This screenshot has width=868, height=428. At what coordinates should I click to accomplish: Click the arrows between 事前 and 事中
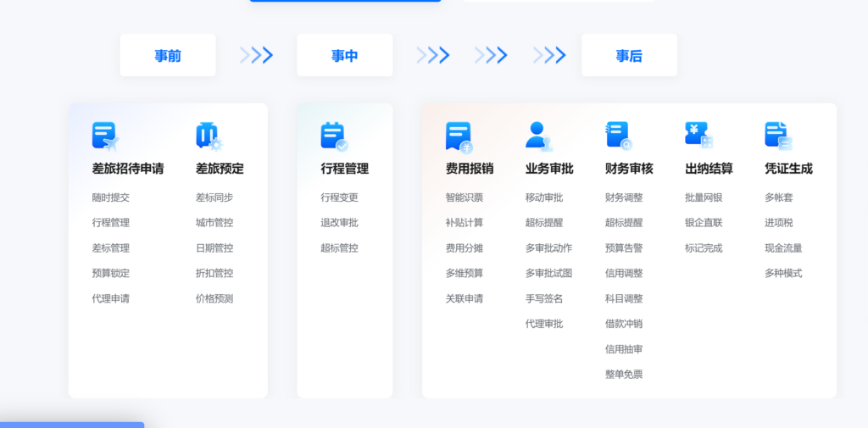coord(256,56)
